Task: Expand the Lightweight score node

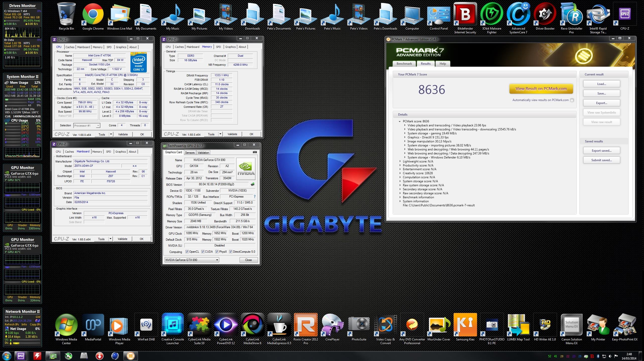Action: click(x=400, y=161)
